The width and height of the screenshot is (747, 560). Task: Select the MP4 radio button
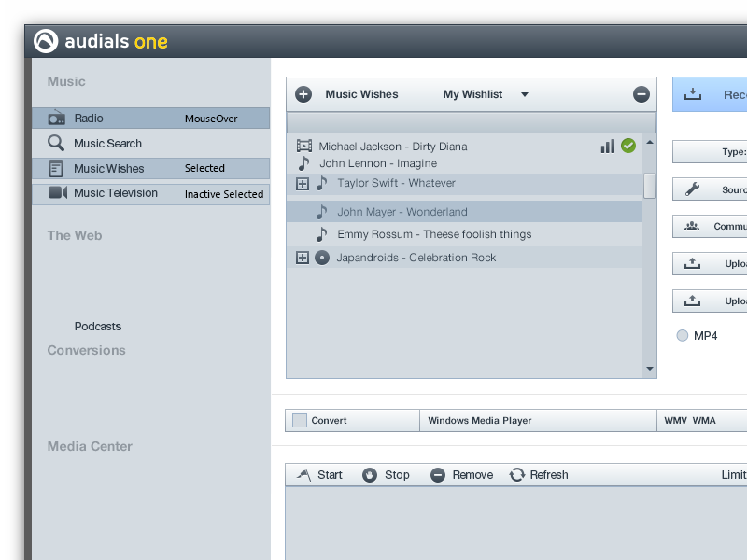683,336
